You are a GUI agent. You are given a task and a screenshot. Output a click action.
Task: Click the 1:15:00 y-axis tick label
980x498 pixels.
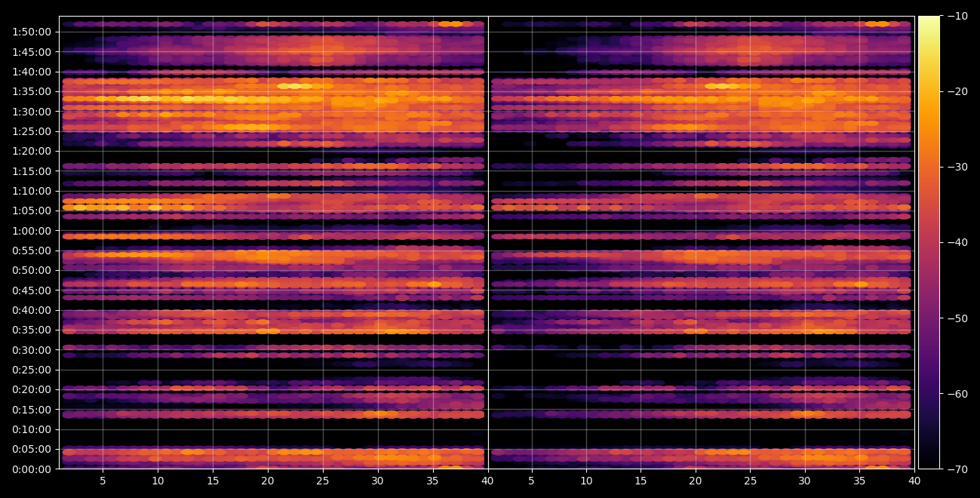[32, 171]
